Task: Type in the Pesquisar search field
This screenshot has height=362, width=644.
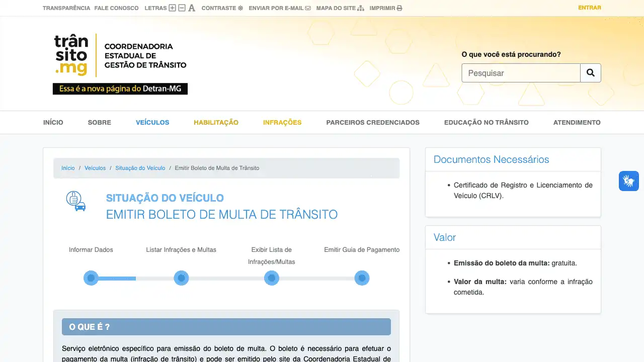Action: click(x=521, y=73)
